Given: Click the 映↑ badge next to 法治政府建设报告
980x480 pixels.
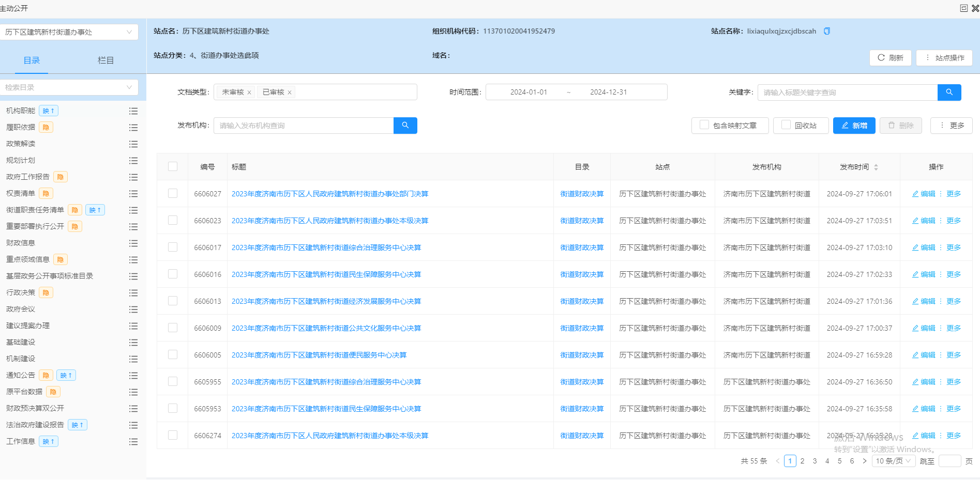Looking at the screenshot, I should click(x=78, y=425).
